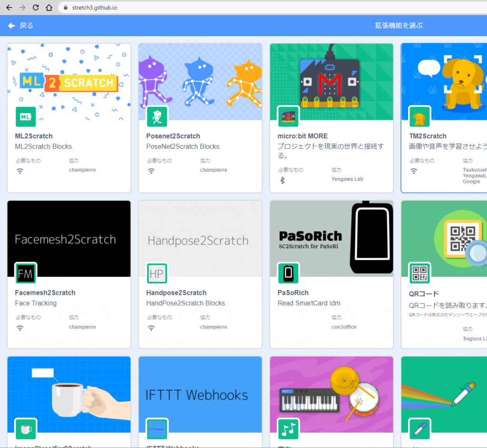Viewport: 487px width, 448px height.
Task: Click the Facemesh2Scratch FM badge icon
Action: [x=26, y=273]
